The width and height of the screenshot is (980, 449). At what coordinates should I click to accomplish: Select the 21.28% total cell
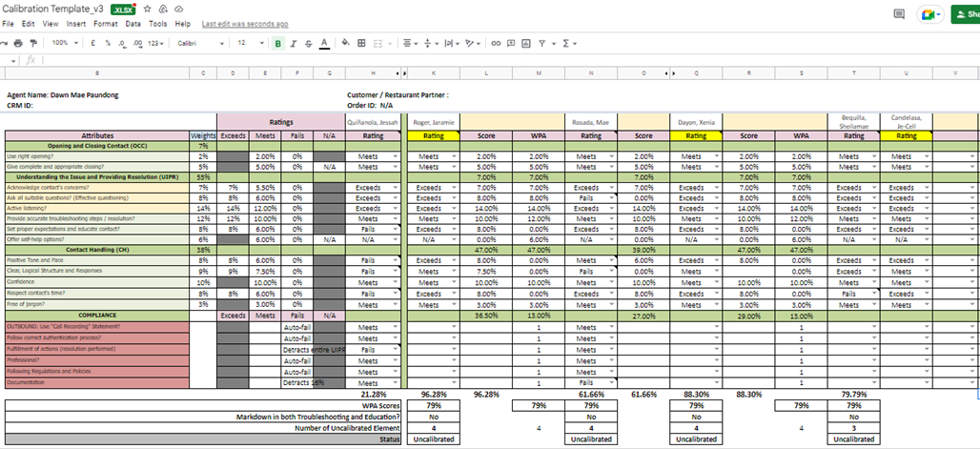(373, 395)
